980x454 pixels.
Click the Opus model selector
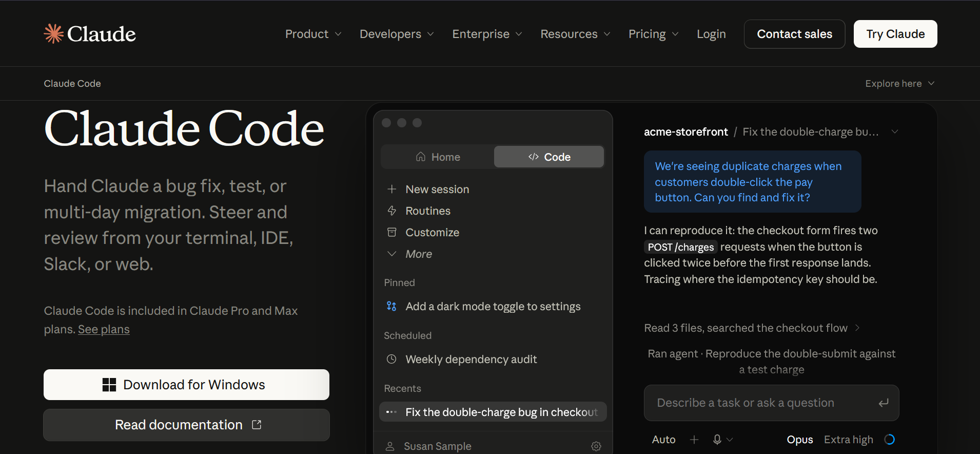[x=800, y=440]
